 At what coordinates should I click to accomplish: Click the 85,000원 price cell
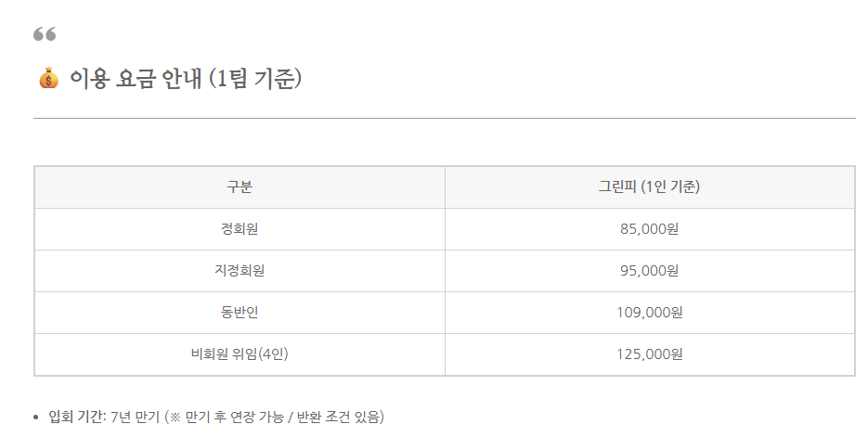point(649,229)
